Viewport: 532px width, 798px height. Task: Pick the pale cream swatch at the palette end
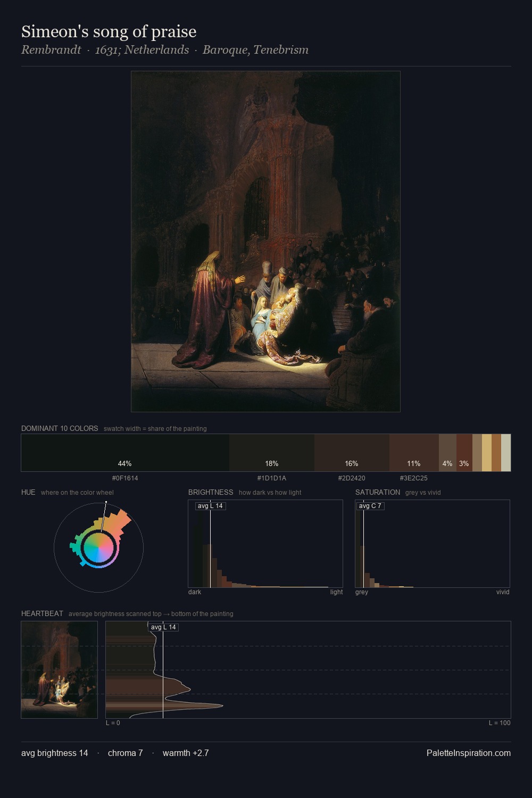pyautogui.click(x=506, y=453)
